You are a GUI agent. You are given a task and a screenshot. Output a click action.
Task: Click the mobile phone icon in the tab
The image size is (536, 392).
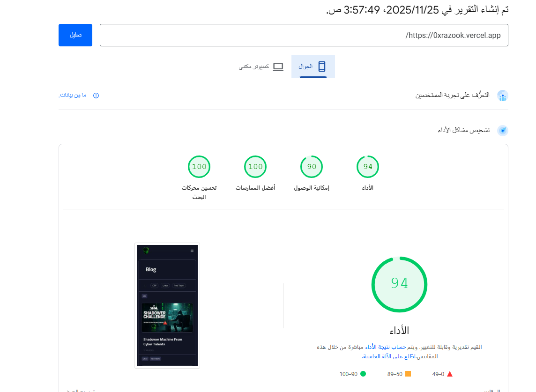(322, 67)
